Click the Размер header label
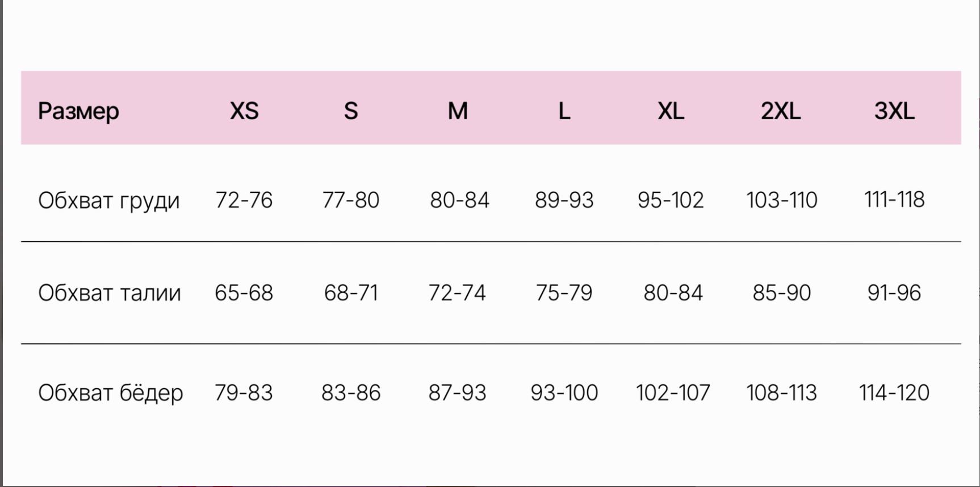The height and width of the screenshot is (487, 980). click(x=78, y=111)
